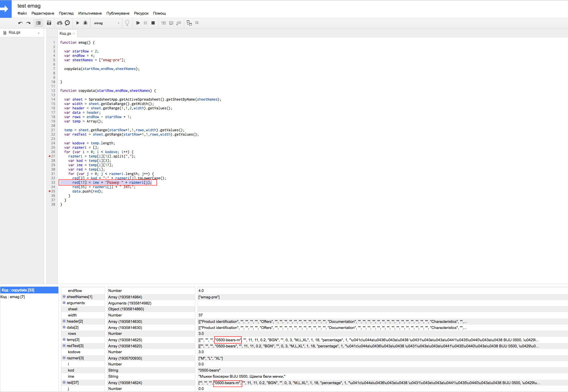Stop debugging with the square stop icon
The width and height of the screenshot is (568, 392).
coord(153,23)
